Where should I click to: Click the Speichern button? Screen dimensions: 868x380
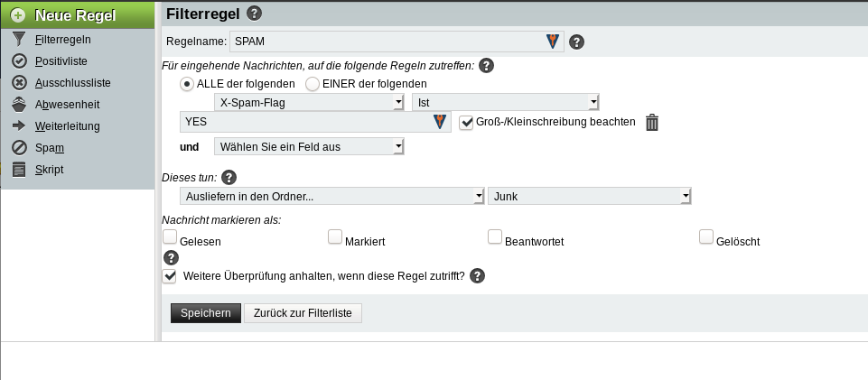click(206, 313)
